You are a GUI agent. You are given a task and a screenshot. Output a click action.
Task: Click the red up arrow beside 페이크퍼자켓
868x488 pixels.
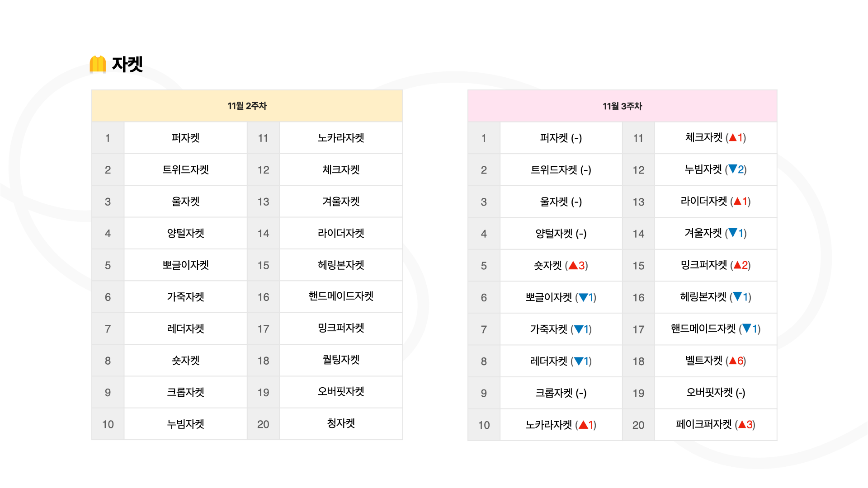pos(742,424)
